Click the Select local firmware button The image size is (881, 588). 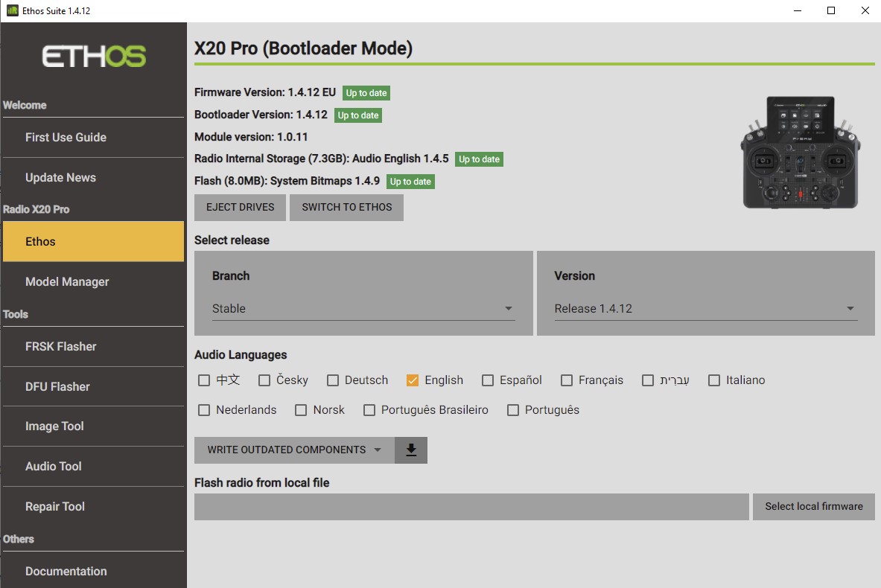pyautogui.click(x=813, y=506)
